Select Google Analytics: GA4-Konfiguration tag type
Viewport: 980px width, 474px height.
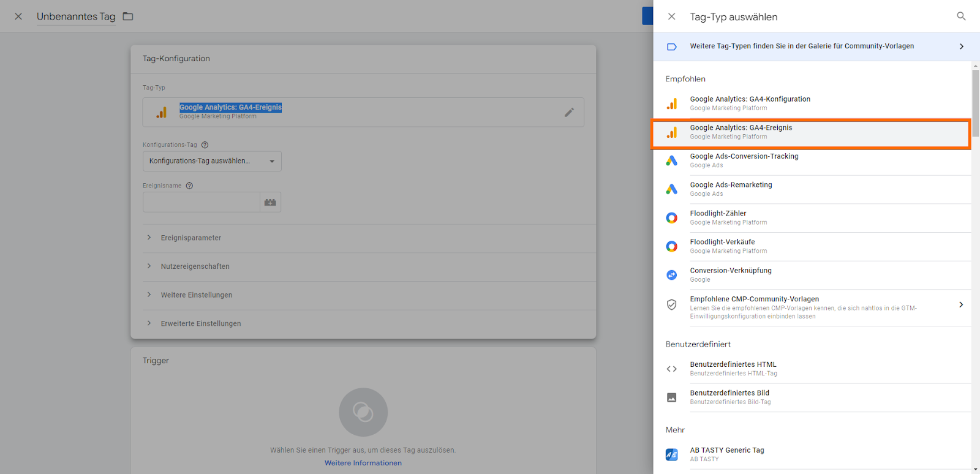812,103
